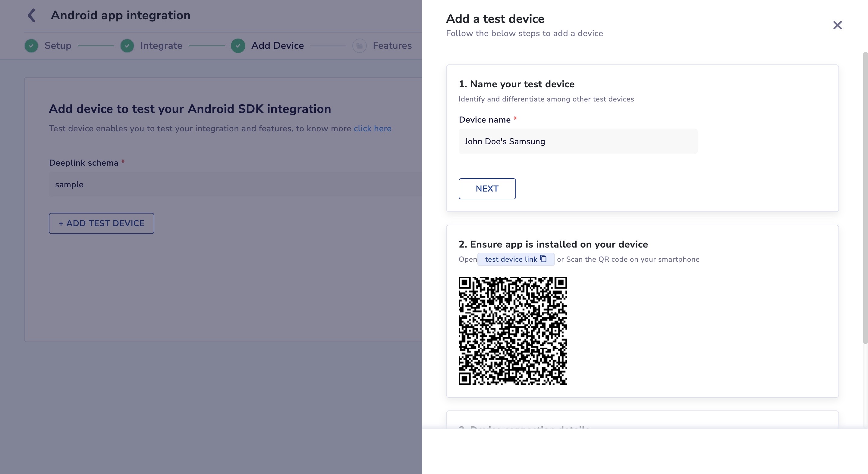Click the QR code image
Image resolution: width=868 pixels, height=474 pixels.
512,331
